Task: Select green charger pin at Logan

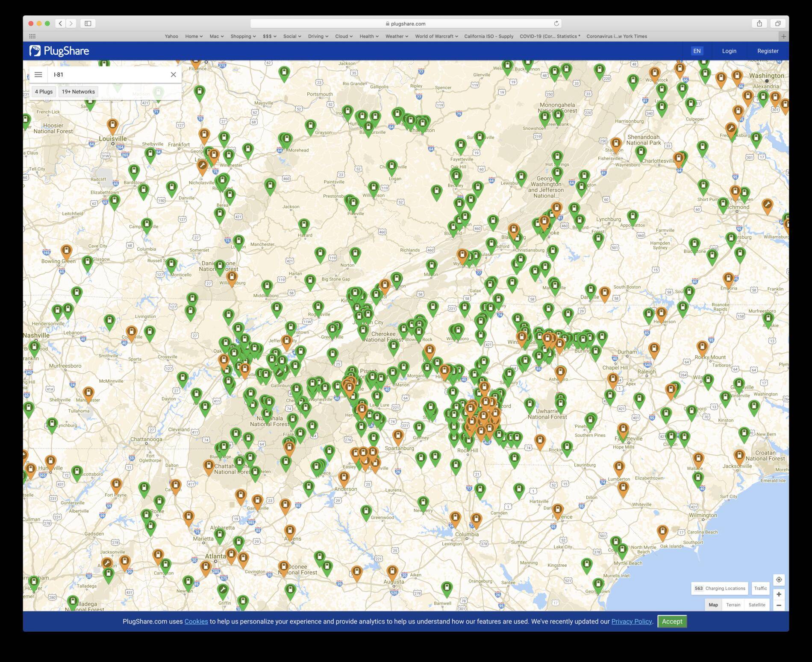Action: (392, 167)
